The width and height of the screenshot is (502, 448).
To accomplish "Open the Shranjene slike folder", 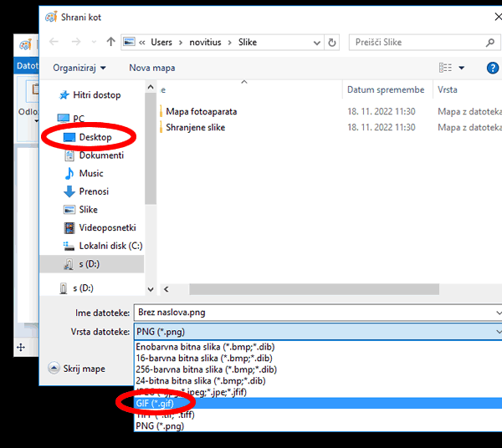I will pos(195,127).
